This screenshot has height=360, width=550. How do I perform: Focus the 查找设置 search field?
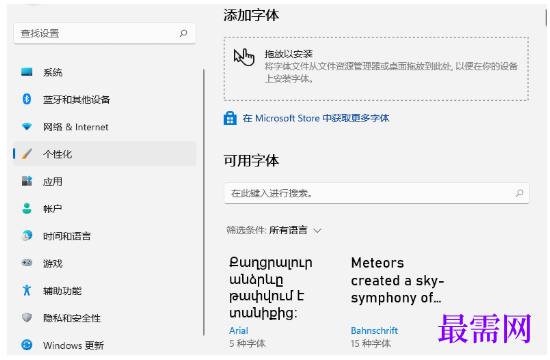(x=105, y=33)
